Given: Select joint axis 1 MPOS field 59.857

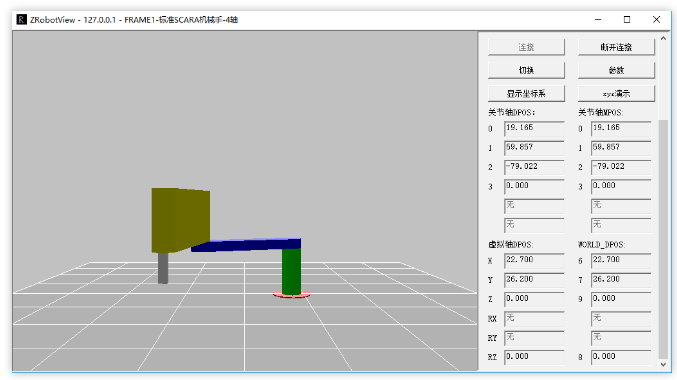Looking at the screenshot, I should pyautogui.click(x=621, y=148).
